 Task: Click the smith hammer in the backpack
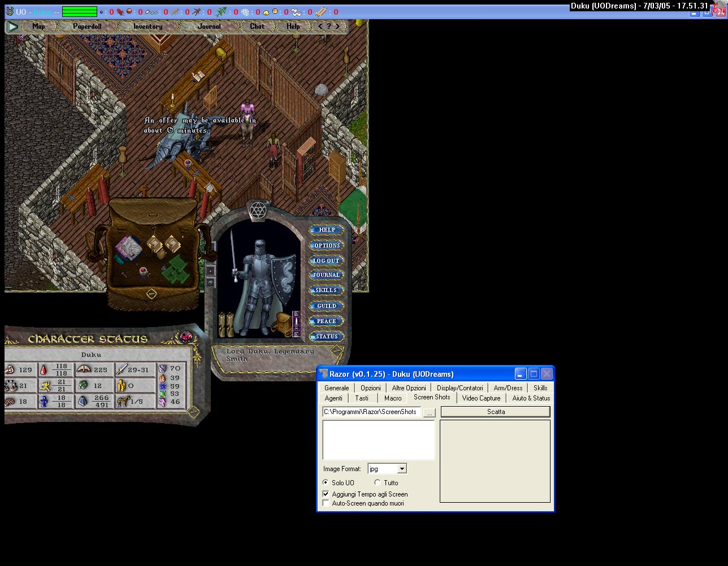pyautogui.click(x=124, y=275)
